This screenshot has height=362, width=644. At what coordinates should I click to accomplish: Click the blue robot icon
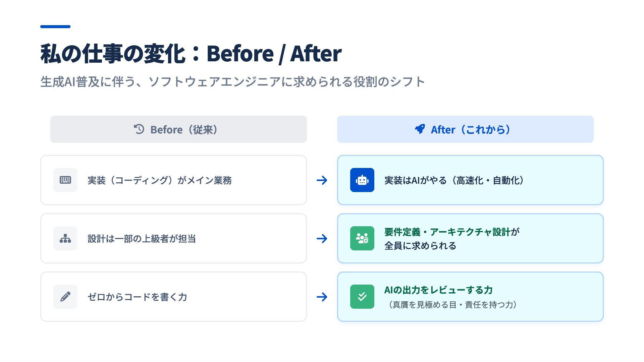point(362,180)
